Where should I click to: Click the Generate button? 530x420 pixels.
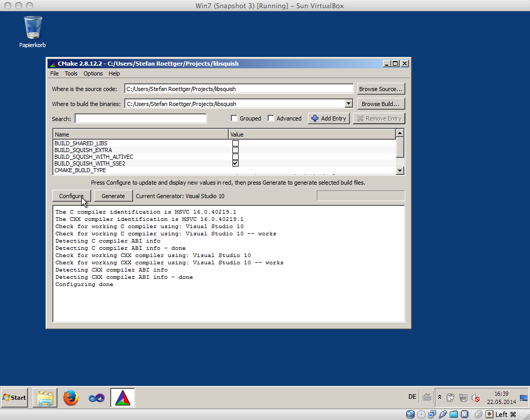pyautogui.click(x=113, y=196)
